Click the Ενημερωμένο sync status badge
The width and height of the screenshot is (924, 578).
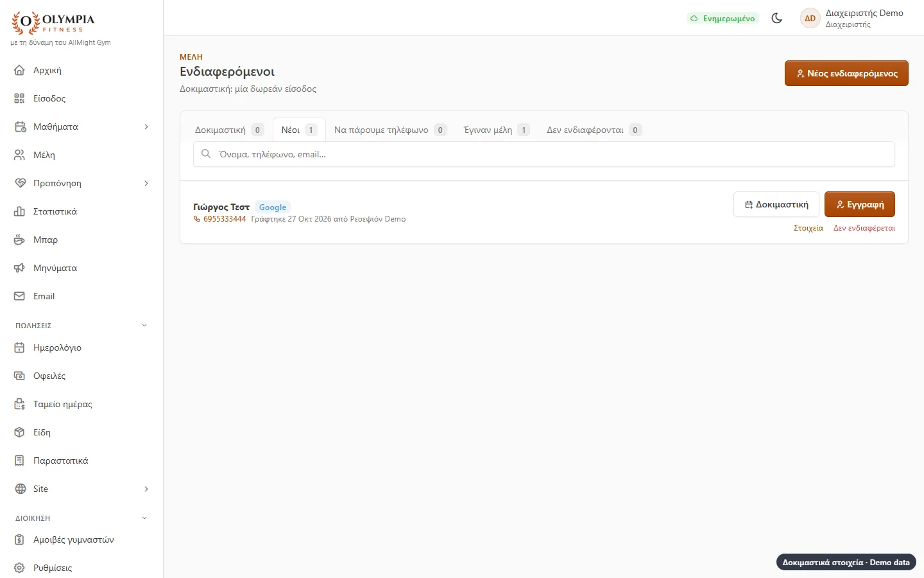[x=723, y=18]
